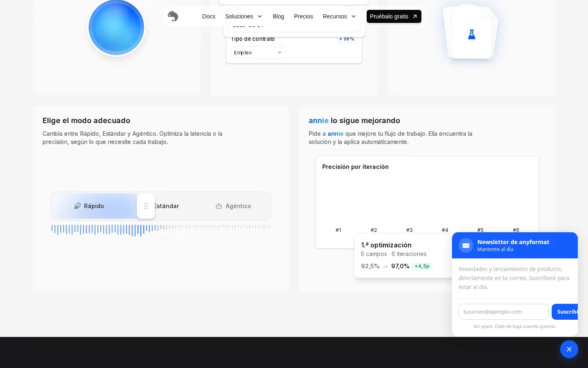This screenshot has height=368, width=588.
Task: Click the Pruébalo gratis button
Action: pyautogui.click(x=394, y=16)
